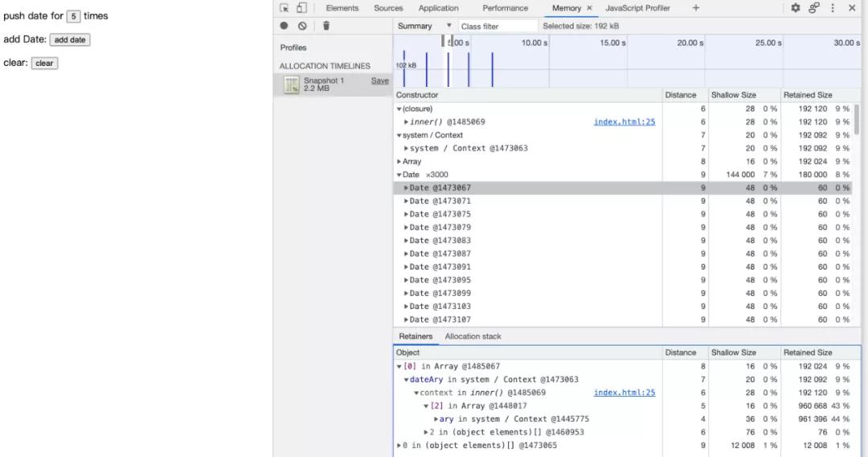This screenshot has height=457, width=868.
Task: Add a new DevTools tab with plus
Action: pyautogui.click(x=696, y=8)
